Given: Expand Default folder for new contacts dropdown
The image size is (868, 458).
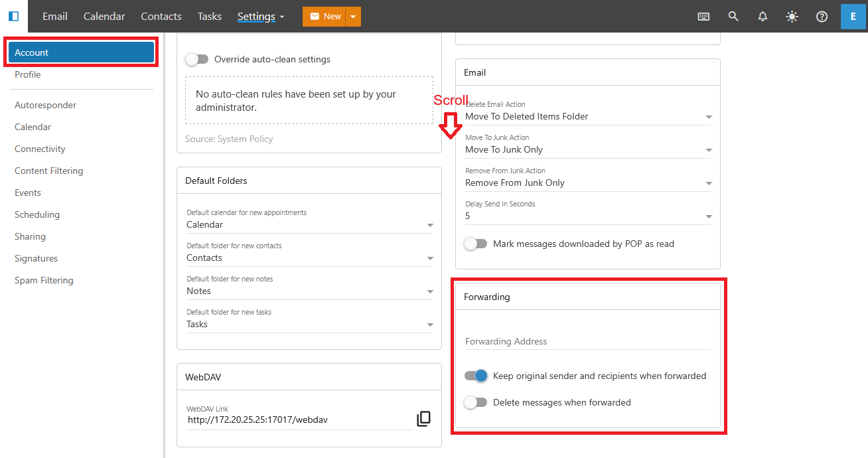Looking at the screenshot, I should coord(309,258).
